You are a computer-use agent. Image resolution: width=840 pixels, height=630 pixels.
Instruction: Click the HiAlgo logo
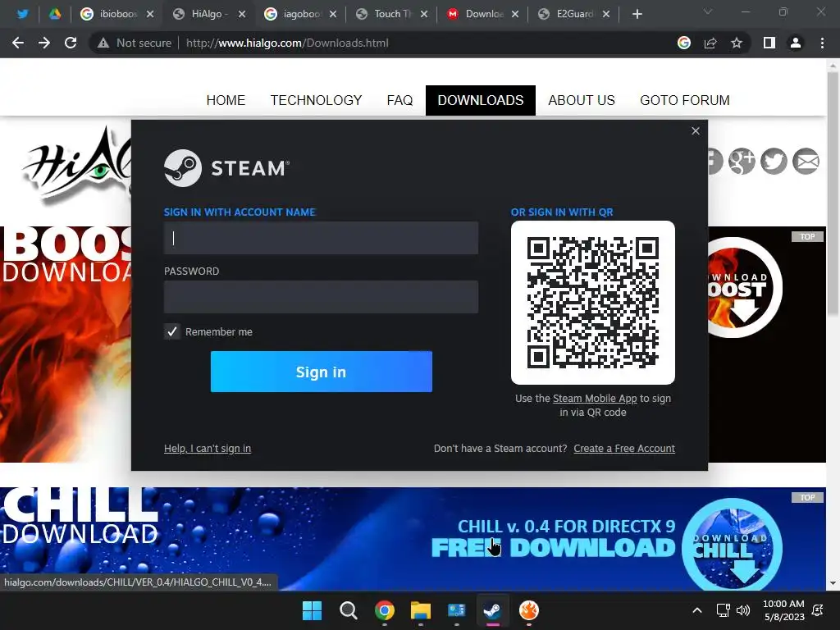[78, 165]
